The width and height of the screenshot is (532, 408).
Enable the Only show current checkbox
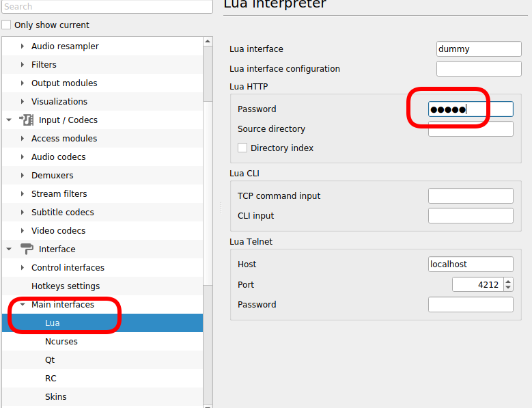7,25
